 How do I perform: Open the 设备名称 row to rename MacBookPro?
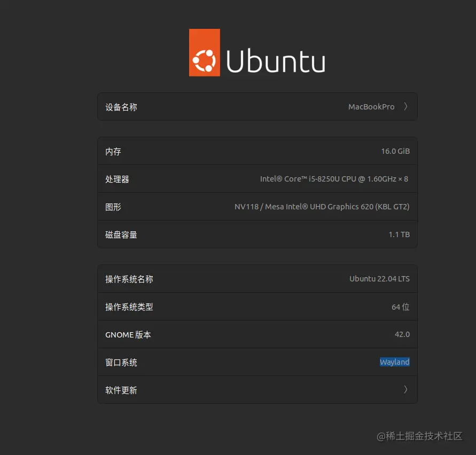[257, 106]
